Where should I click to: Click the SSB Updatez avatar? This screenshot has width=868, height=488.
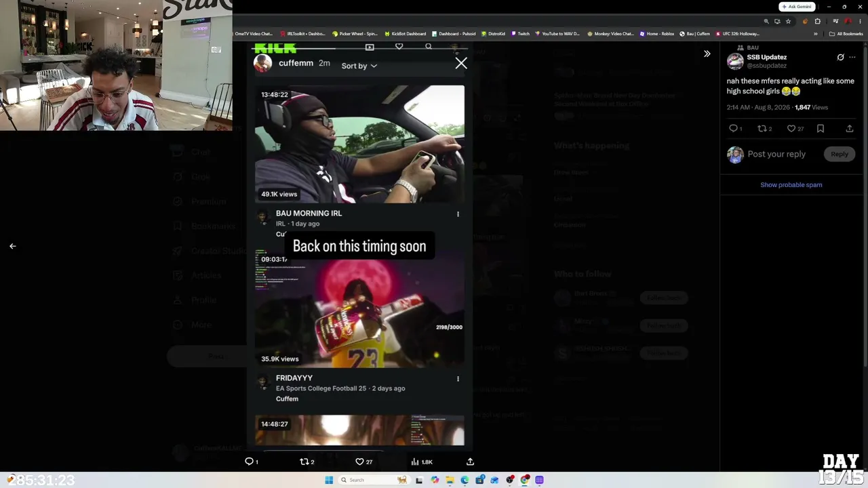[735, 61]
